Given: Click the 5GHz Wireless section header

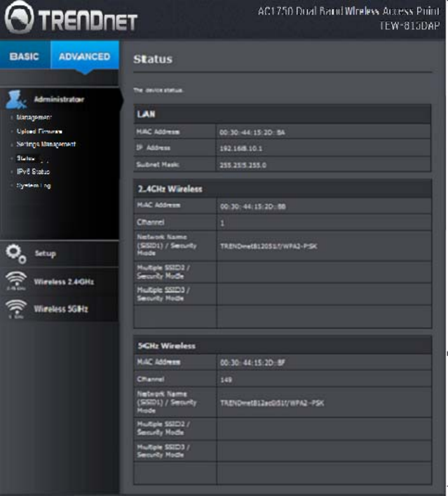Looking at the screenshot, I should point(283,345).
